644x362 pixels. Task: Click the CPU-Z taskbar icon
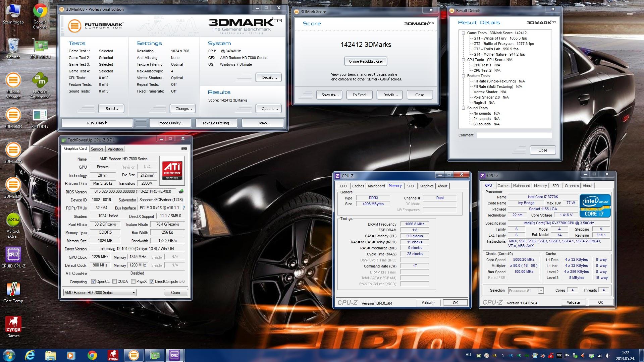pos(174,355)
